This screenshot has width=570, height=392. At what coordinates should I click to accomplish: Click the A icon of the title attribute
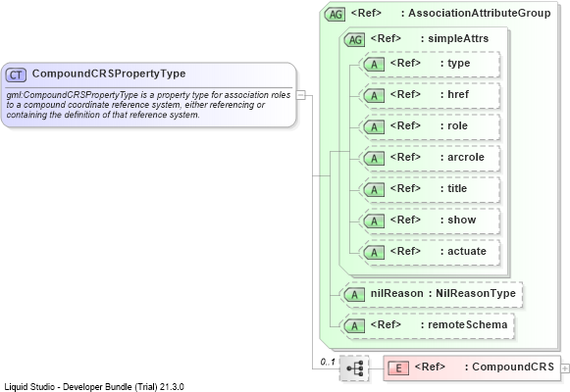point(374,190)
